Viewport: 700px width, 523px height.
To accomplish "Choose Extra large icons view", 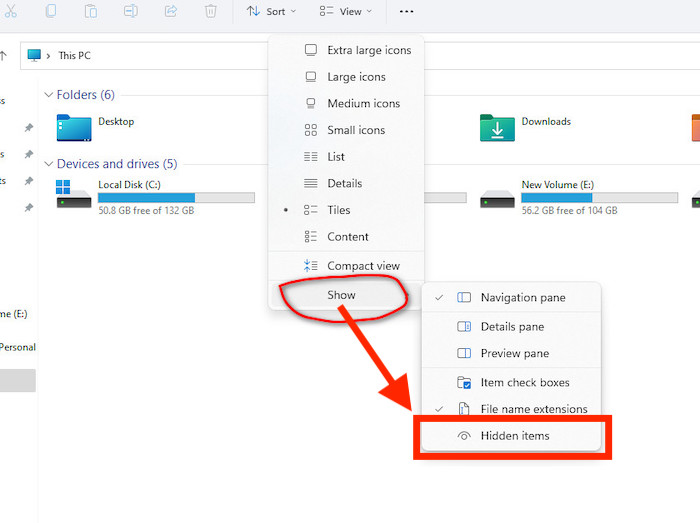I will tap(346, 50).
